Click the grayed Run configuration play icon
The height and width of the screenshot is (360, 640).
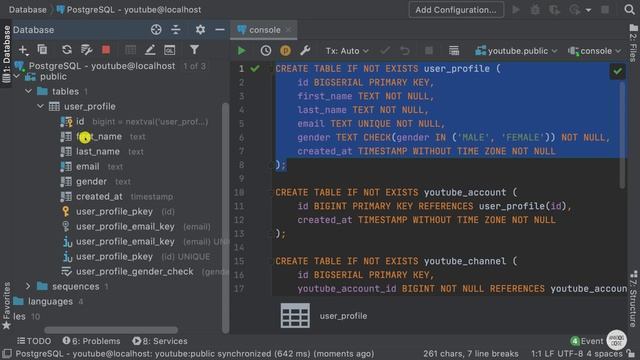click(x=516, y=9)
